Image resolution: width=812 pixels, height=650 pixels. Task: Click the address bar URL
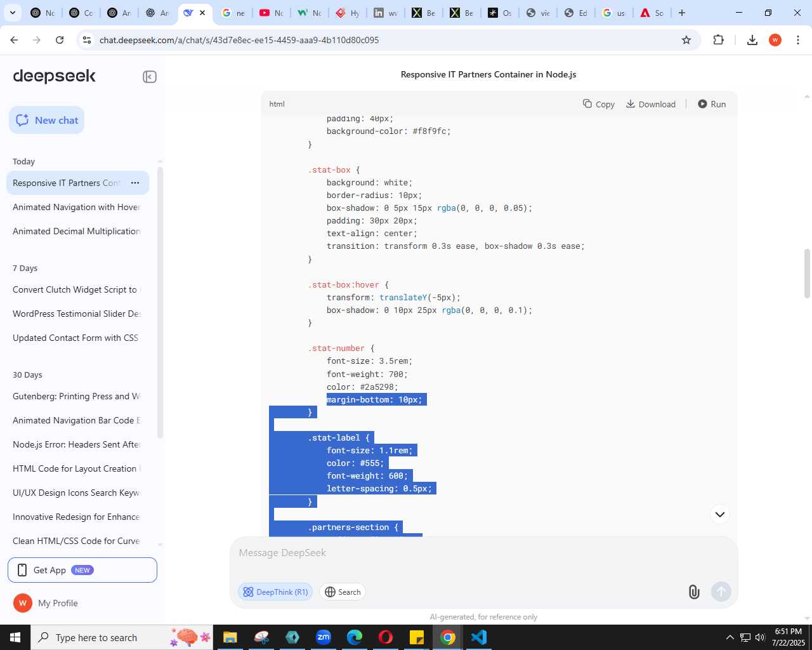[239, 40]
